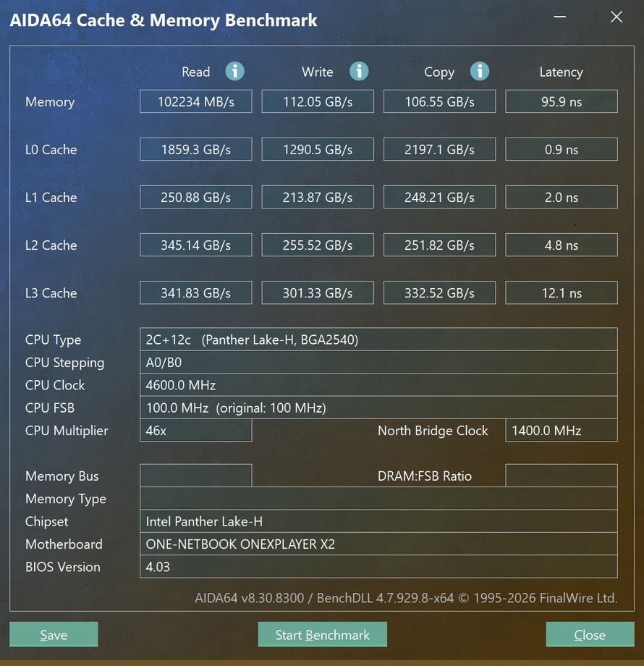Screen dimensions: 644x666
Task: Click the L0 Cache read value 1859.3 GB/s
Action: point(195,149)
